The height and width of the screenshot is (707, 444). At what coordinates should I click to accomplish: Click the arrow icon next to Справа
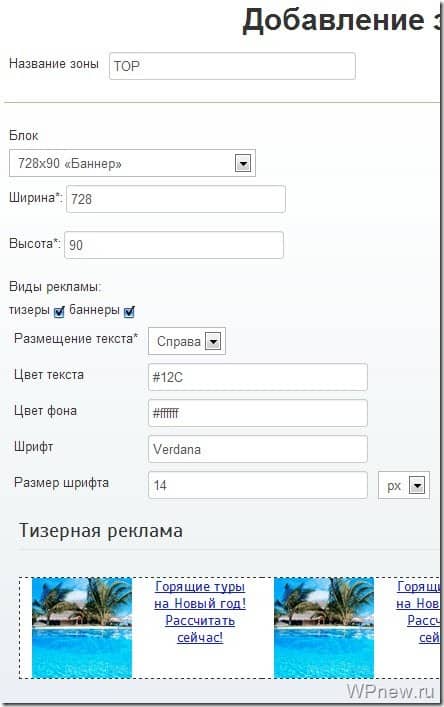coord(213,341)
